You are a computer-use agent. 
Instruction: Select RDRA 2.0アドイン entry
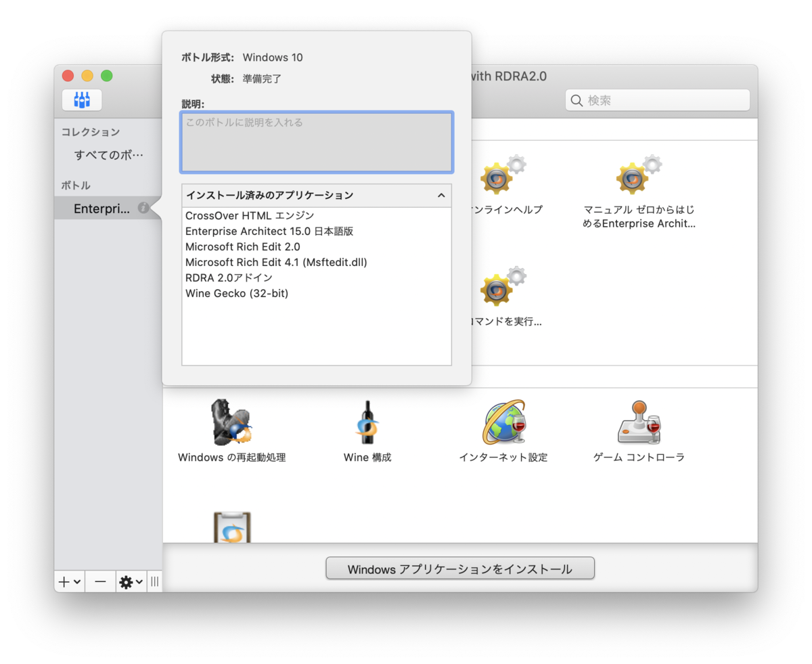point(229,278)
